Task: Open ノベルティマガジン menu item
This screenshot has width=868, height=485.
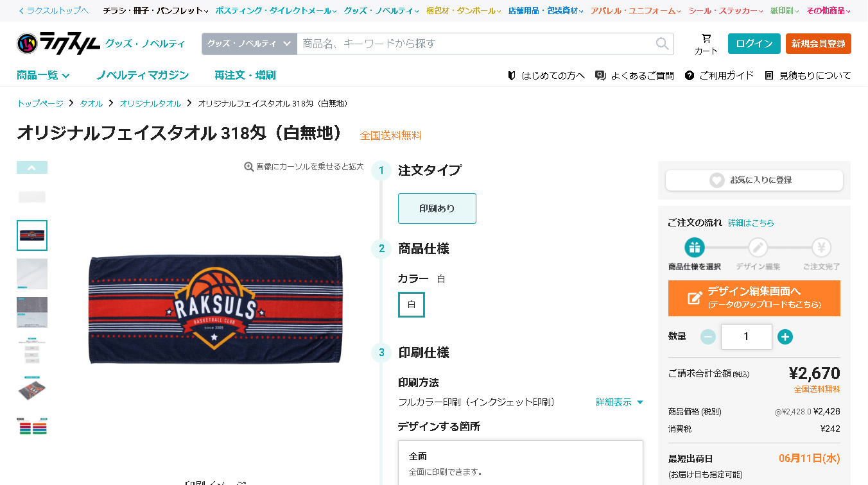Action: pyautogui.click(x=143, y=76)
